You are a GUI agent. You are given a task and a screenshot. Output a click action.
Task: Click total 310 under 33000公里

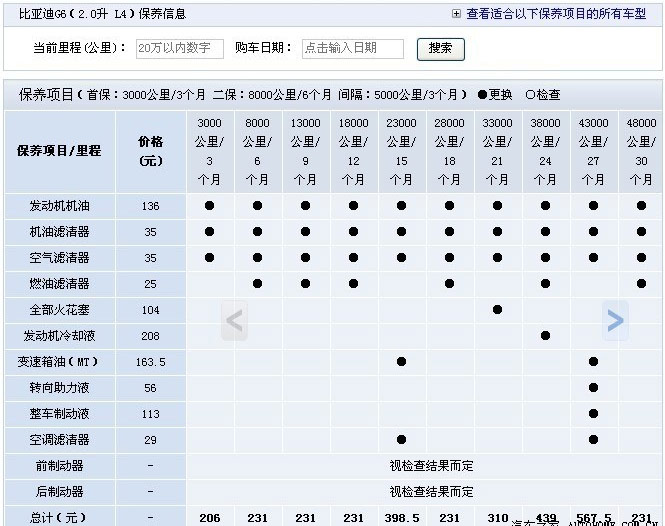tap(497, 518)
